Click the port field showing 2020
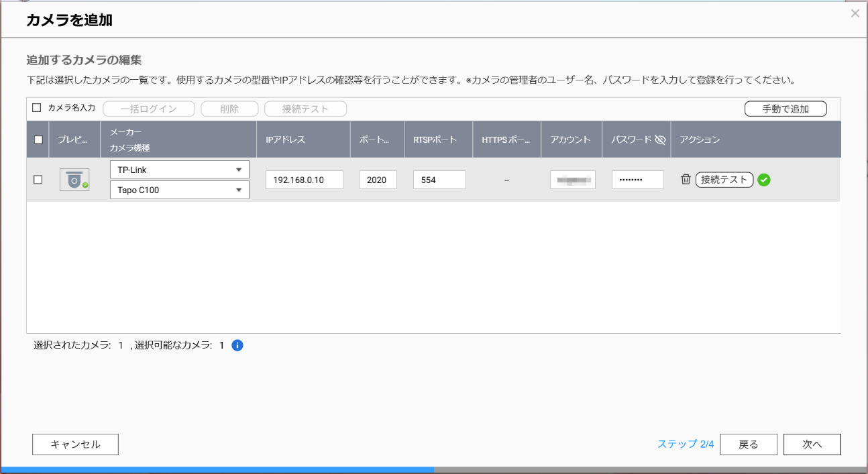The image size is (868, 474). [378, 180]
